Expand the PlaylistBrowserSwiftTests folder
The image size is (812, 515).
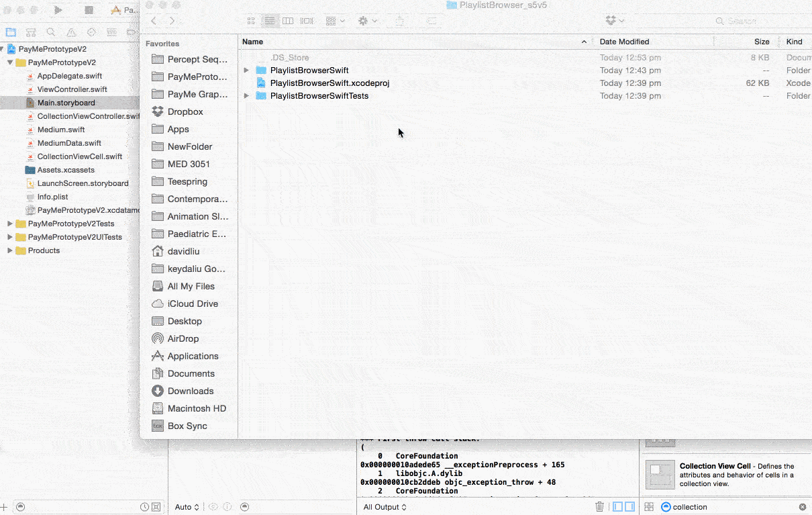(x=246, y=96)
